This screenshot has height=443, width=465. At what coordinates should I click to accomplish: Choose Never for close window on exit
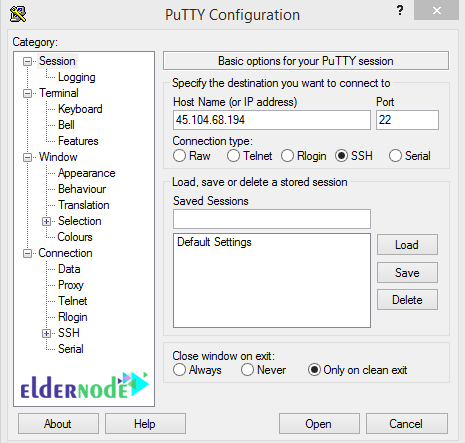pos(247,370)
